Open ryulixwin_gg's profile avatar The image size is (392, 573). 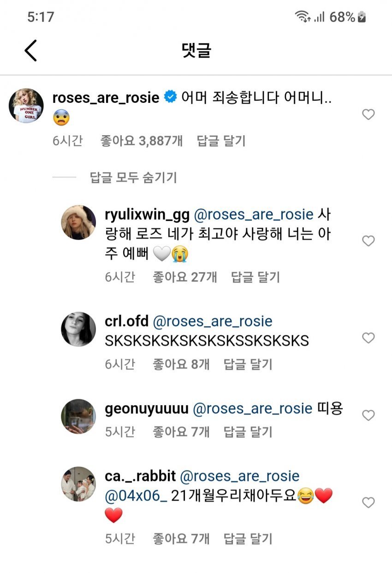click(x=78, y=222)
